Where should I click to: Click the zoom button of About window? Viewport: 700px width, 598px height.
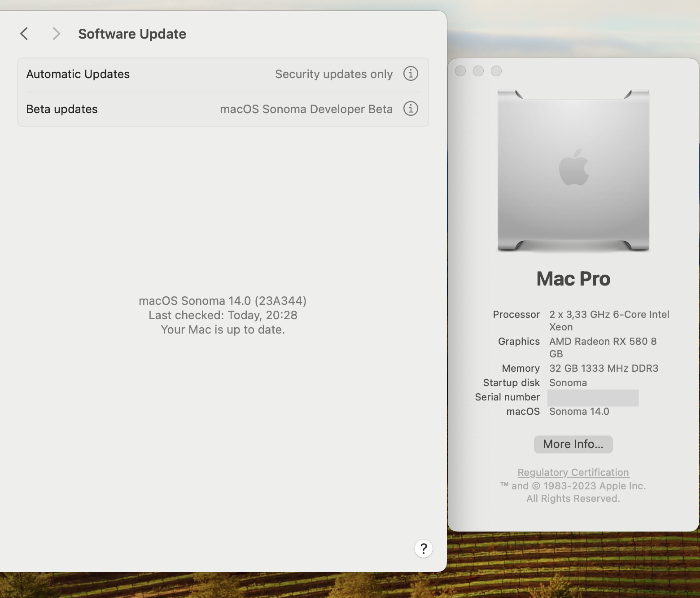click(496, 71)
